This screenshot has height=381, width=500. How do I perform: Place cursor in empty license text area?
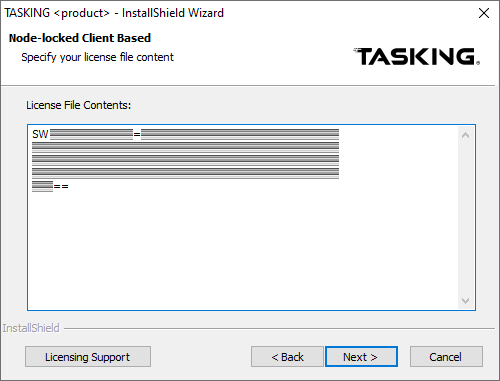(243, 250)
